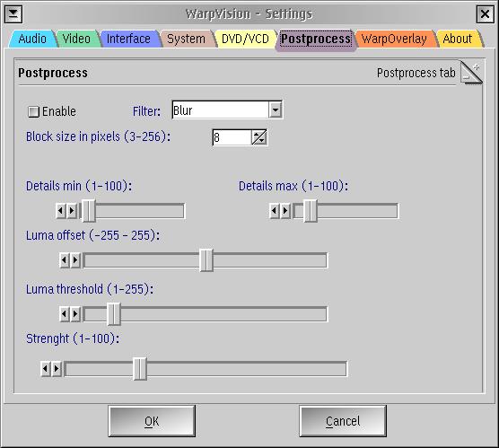499x448 pixels.
Task: Select the DVD/VCD tab
Action: pyautogui.click(x=245, y=39)
